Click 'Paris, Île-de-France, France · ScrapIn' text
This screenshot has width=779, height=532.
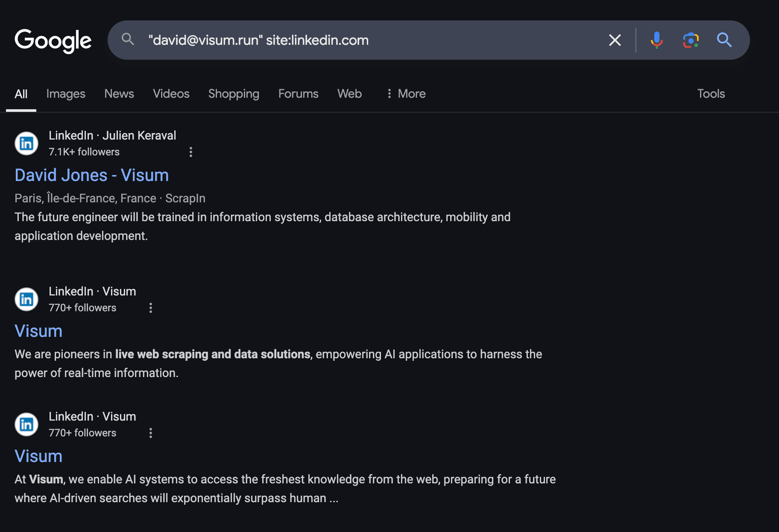point(110,198)
